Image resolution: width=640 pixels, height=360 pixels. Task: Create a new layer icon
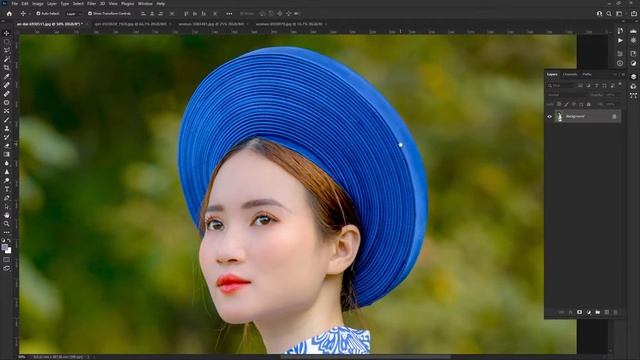point(607,312)
